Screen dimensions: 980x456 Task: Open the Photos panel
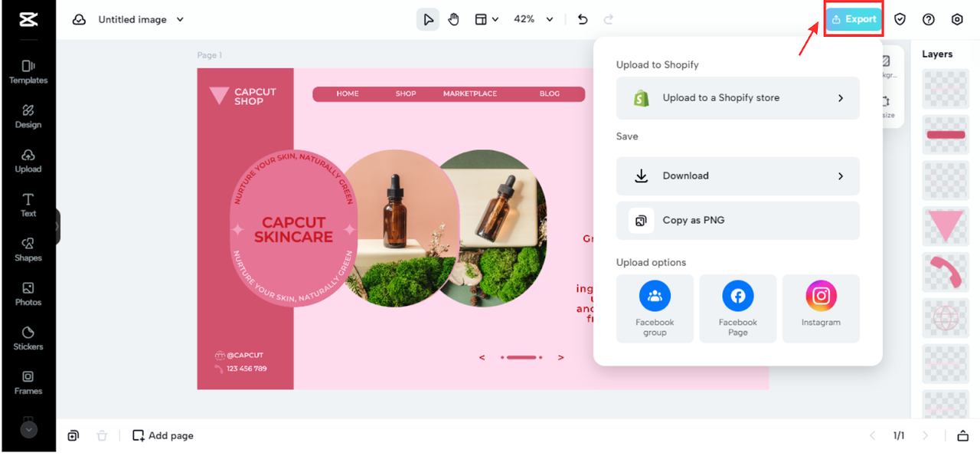28,294
